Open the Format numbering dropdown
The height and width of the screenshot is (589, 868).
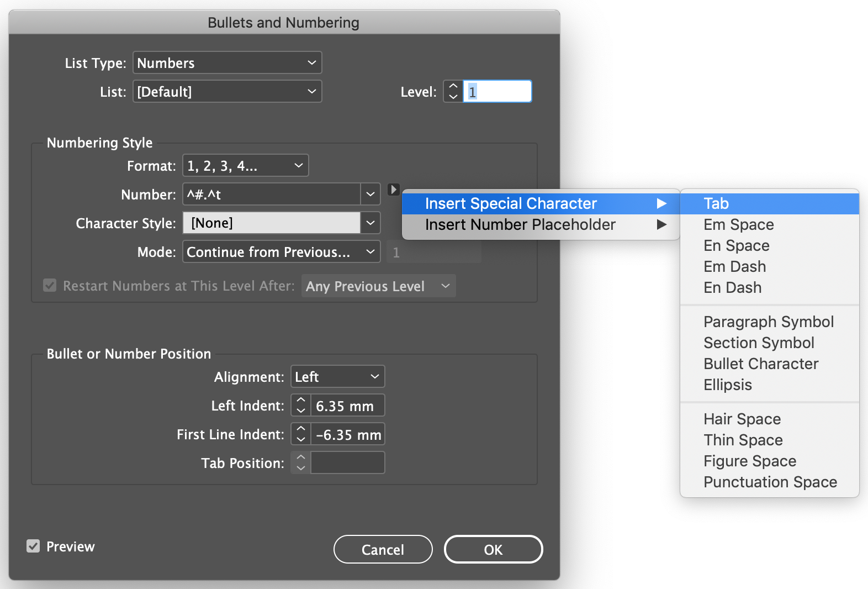tap(245, 166)
